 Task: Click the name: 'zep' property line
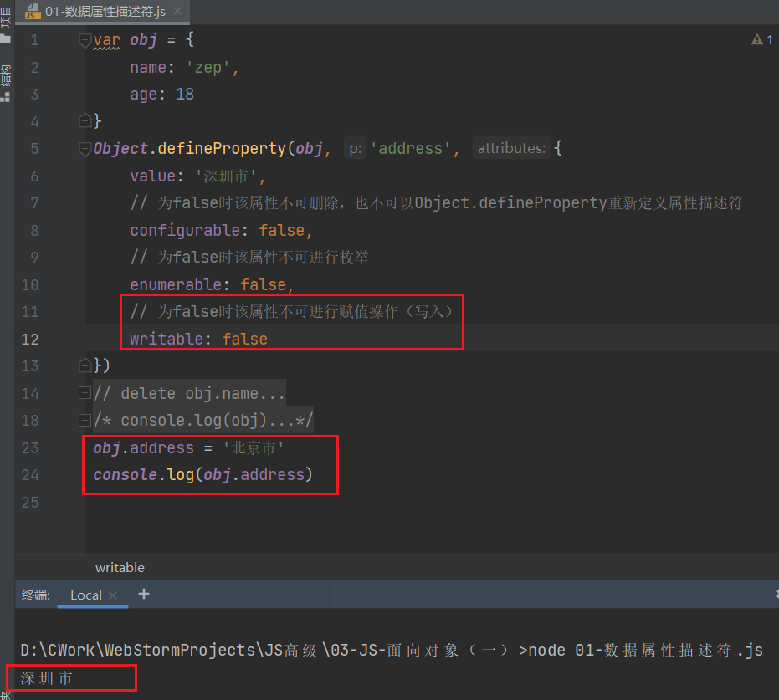184,67
